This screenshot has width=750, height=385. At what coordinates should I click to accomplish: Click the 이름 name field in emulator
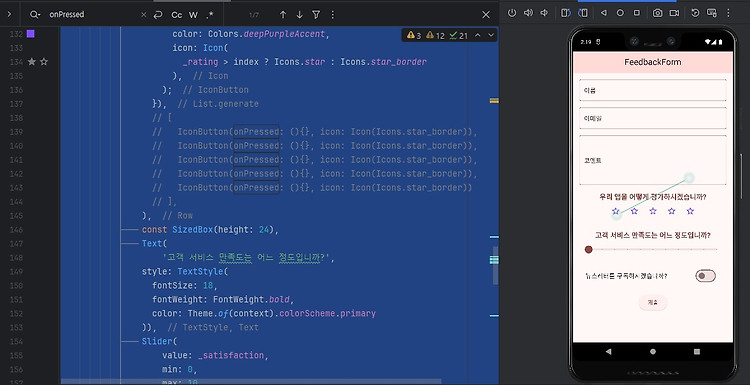point(652,90)
